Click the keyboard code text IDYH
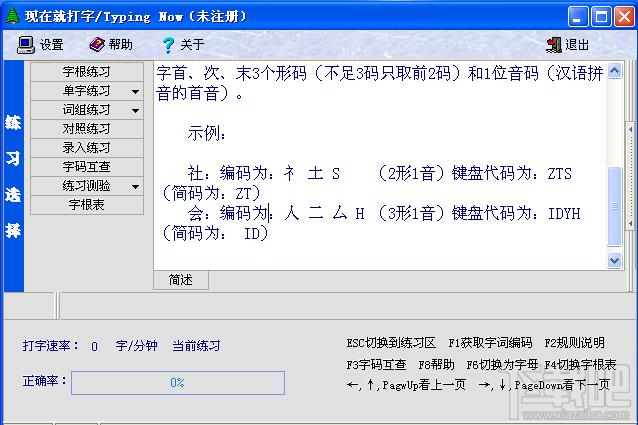This screenshot has width=638, height=425. coord(564,214)
